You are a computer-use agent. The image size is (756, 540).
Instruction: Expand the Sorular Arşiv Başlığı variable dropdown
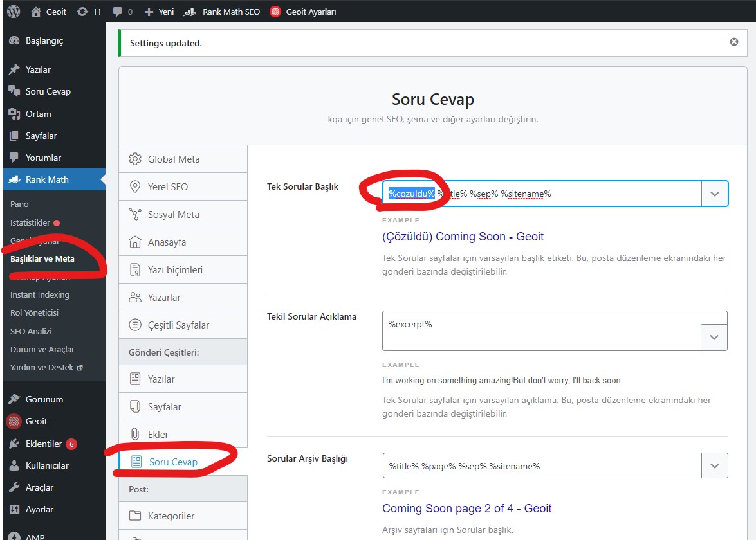[715, 466]
